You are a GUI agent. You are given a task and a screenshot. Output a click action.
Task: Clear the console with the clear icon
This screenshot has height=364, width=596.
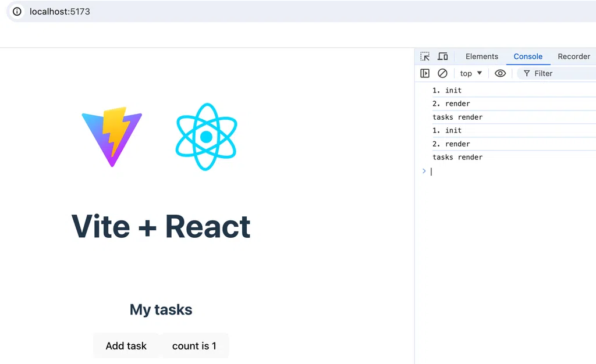[x=442, y=73]
